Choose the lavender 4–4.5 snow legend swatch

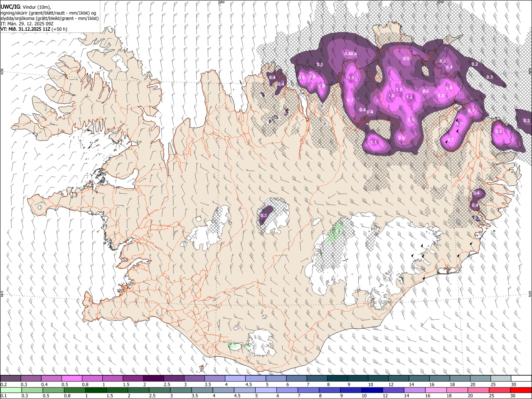235,378
